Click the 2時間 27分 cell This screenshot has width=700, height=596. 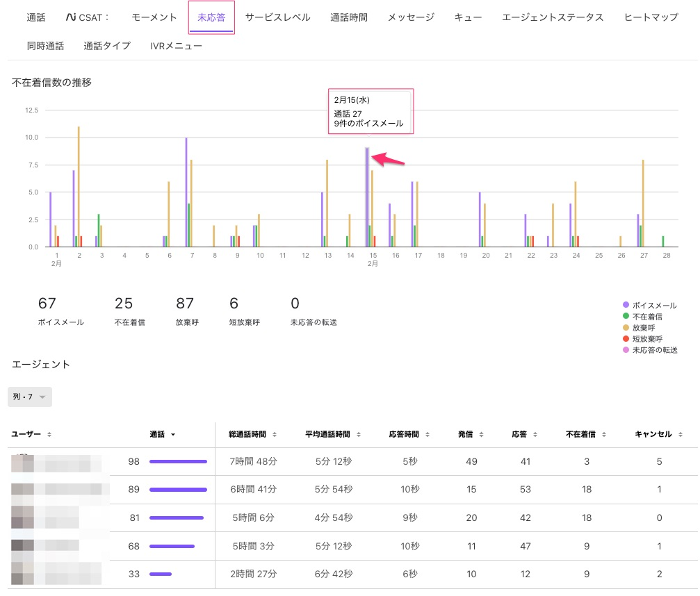click(253, 574)
